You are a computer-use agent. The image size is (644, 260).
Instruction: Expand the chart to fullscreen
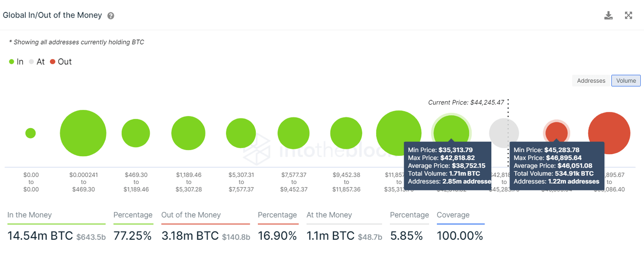point(628,15)
